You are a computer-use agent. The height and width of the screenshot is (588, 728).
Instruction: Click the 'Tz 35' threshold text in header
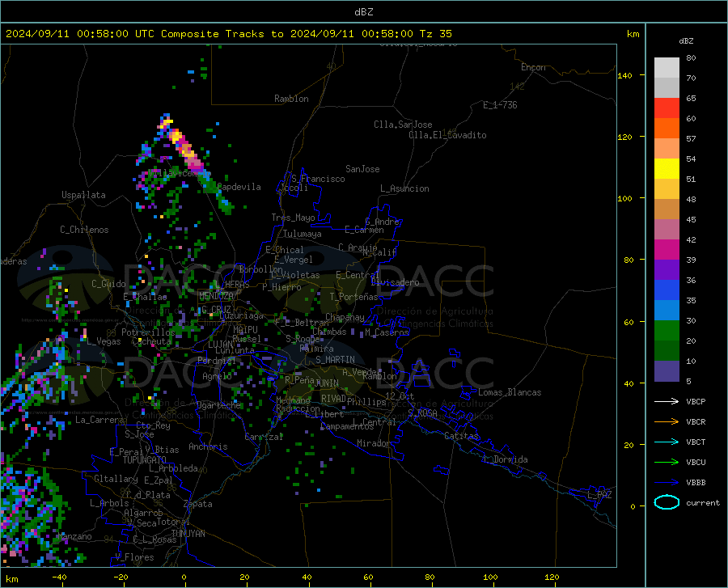point(435,34)
